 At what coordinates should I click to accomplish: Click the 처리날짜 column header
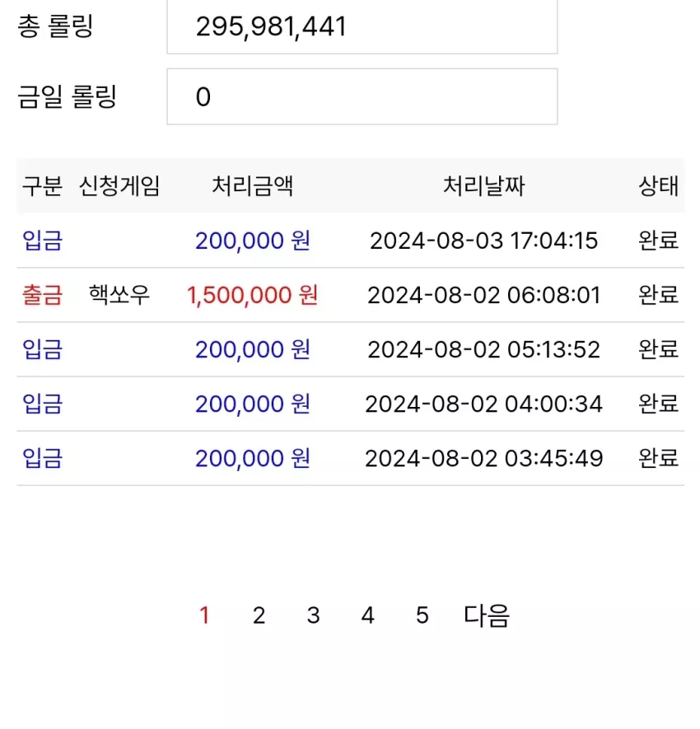point(484,186)
